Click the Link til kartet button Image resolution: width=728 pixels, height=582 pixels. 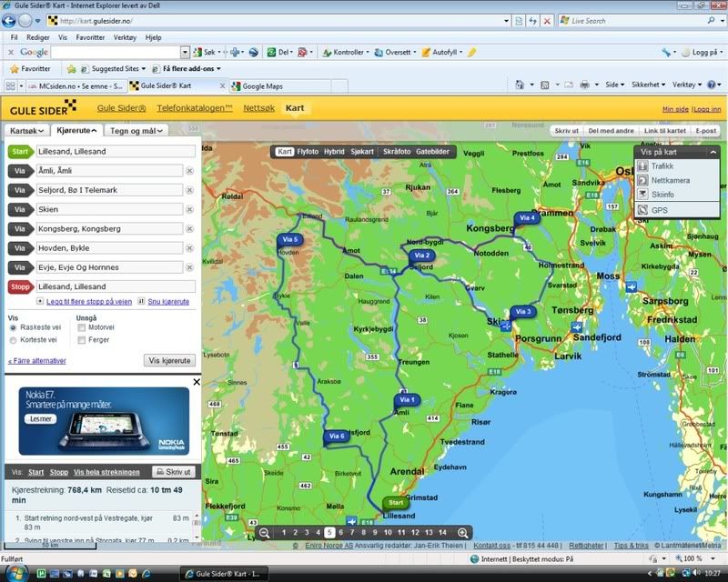coord(665,131)
